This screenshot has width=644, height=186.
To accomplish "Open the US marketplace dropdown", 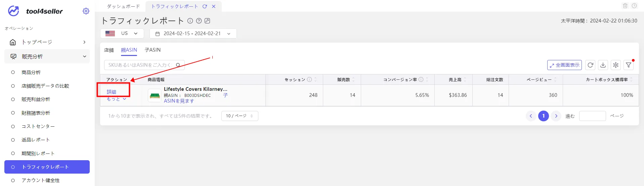I will 122,34.
